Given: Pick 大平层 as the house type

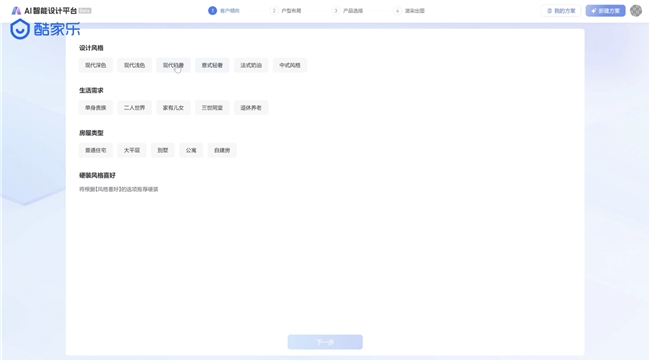Looking at the screenshot, I should point(132,150).
